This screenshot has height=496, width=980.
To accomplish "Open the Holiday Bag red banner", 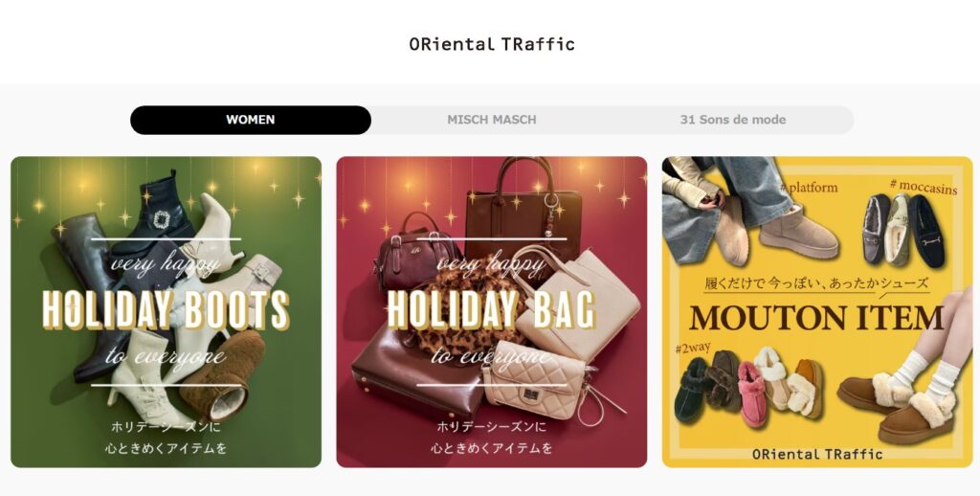I will coord(492,311).
